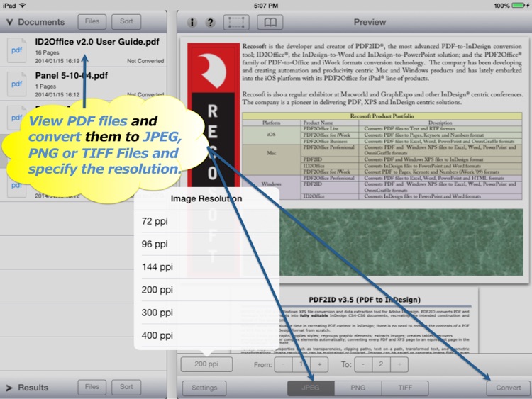Click the Image Resolution popup header
This screenshot has height=399, width=532.
206,198
